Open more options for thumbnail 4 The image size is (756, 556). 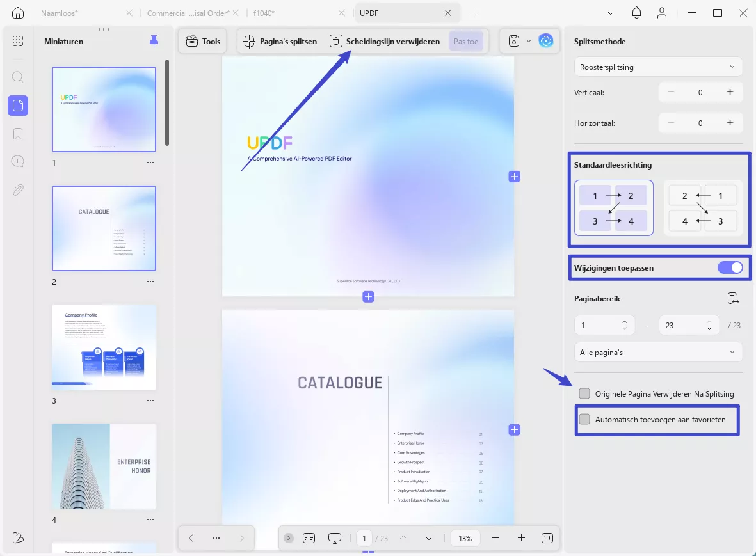coord(150,520)
